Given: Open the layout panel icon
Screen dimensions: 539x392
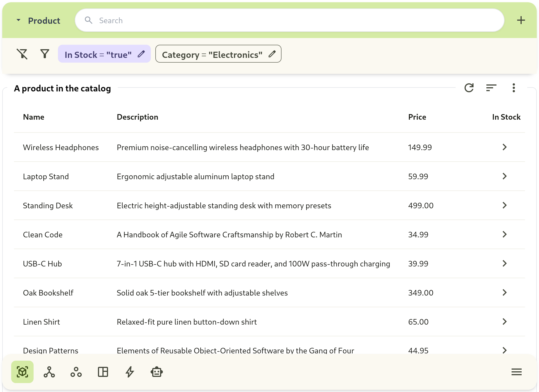Looking at the screenshot, I should tap(103, 372).
